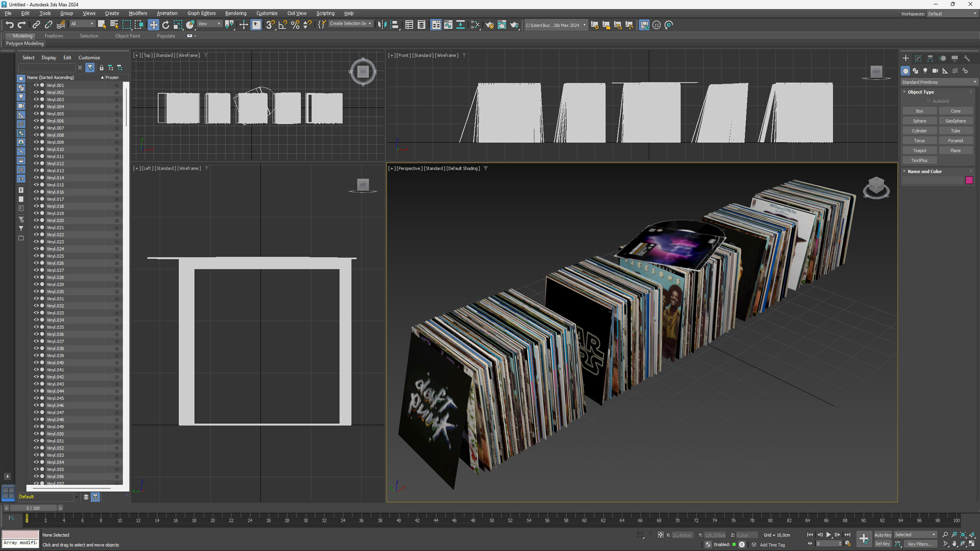Toggle visibility eye of Vinyl.040
980x551 pixels.
36,362
